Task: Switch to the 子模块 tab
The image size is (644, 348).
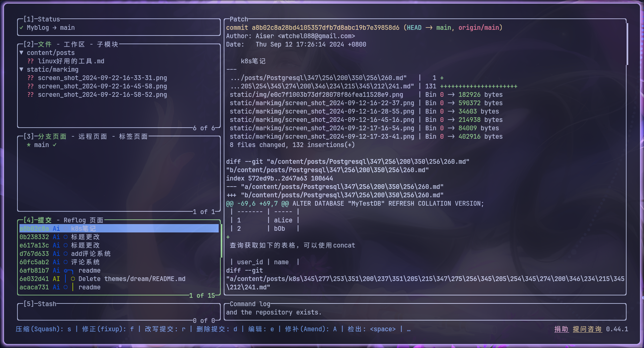Action: click(x=108, y=44)
